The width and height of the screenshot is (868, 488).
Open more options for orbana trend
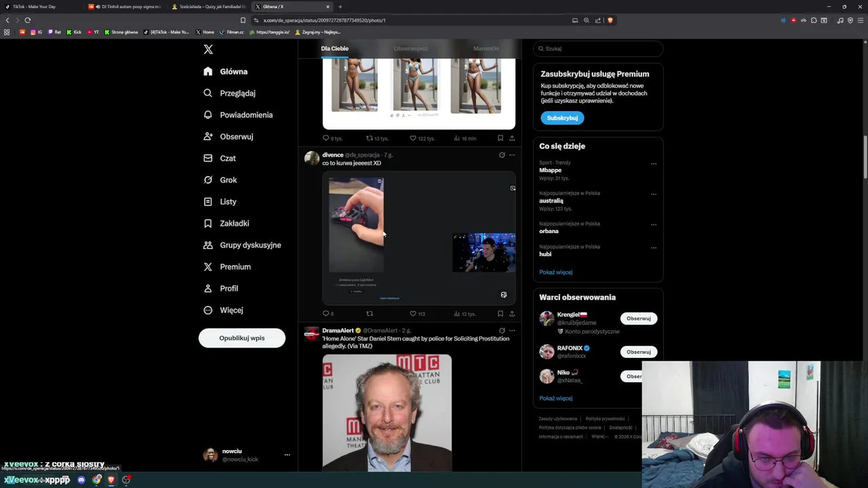pyautogui.click(x=654, y=224)
